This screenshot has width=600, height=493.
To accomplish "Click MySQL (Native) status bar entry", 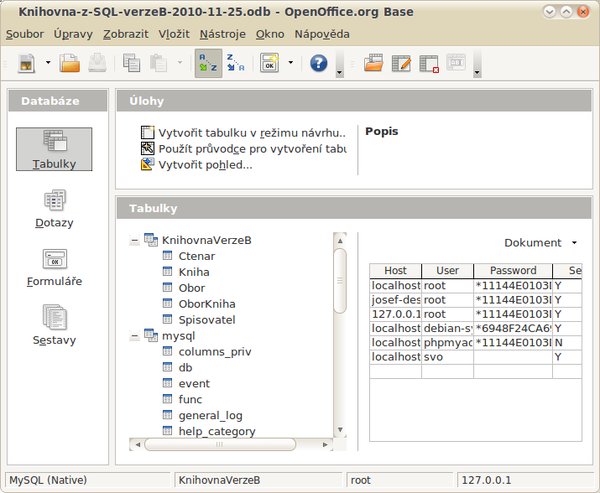I will [x=88, y=480].
